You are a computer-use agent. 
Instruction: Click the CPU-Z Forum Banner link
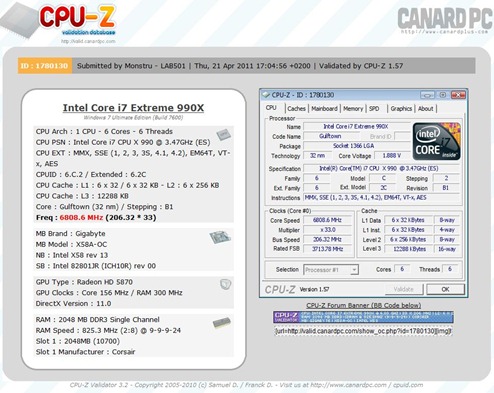pos(363,305)
